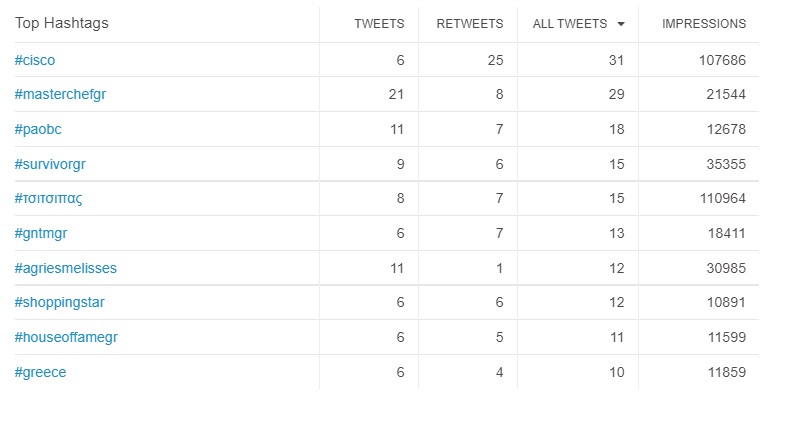Open the #masterchefgr hashtag link

click(x=60, y=95)
